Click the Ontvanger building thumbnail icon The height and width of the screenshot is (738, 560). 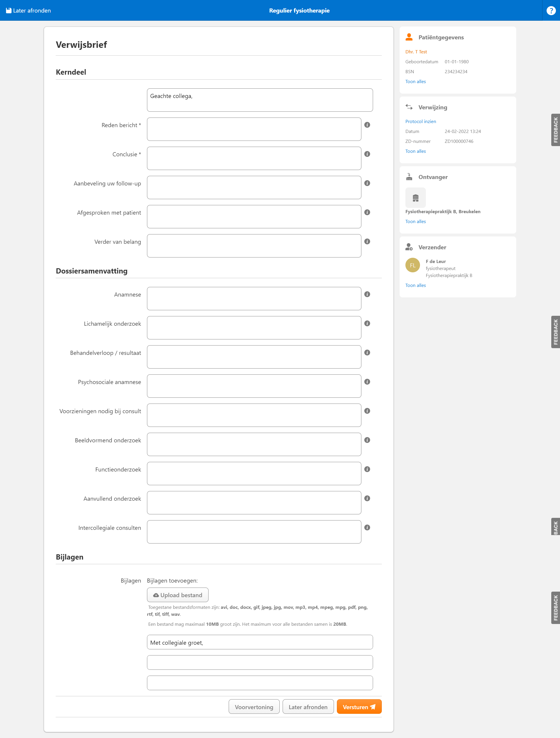tap(415, 197)
